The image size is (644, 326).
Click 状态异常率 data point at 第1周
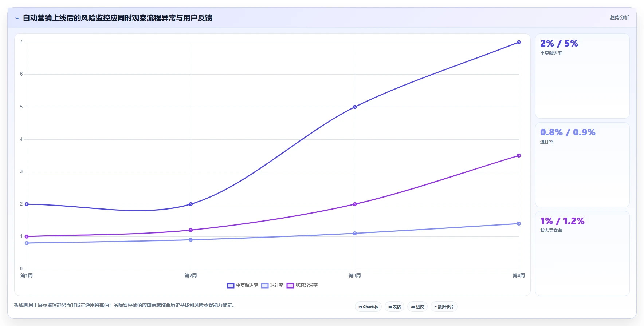click(x=27, y=236)
